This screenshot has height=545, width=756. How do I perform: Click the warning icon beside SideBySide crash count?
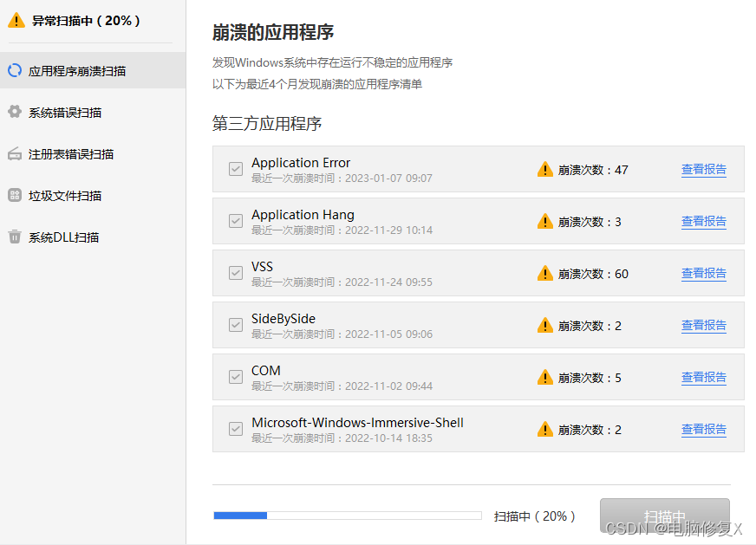tap(544, 325)
